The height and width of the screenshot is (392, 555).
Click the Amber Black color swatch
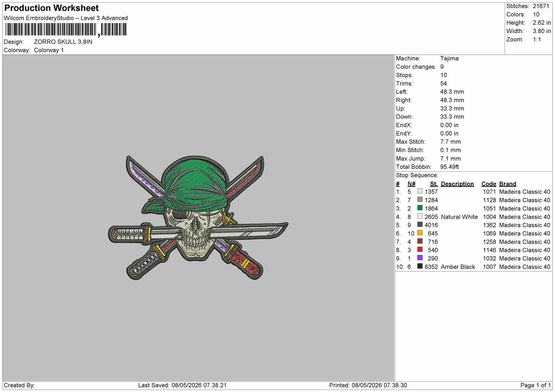click(420, 266)
